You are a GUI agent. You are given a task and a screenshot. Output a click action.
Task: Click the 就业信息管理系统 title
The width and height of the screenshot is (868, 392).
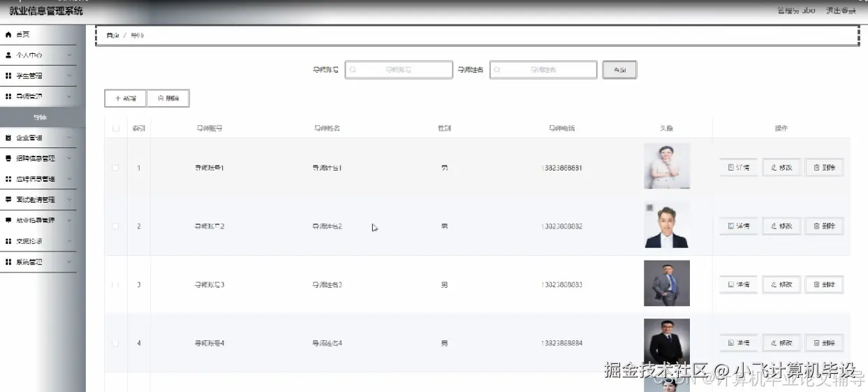46,10
